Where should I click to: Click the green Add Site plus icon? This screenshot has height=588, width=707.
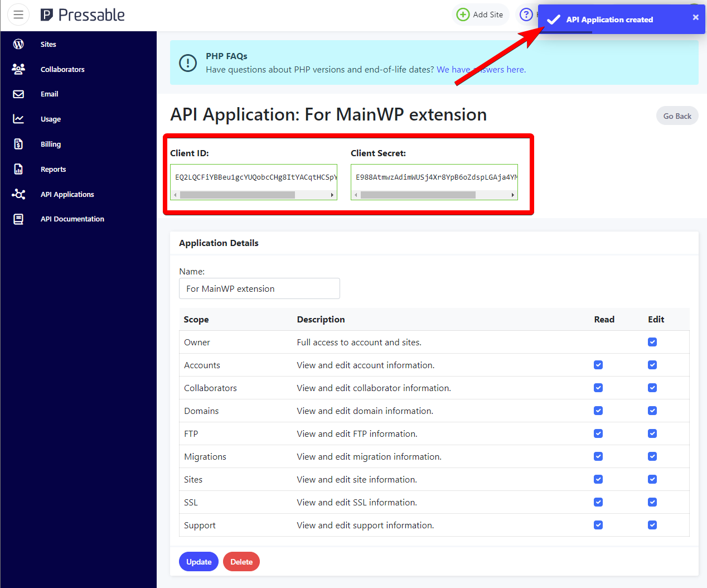tap(463, 15)
